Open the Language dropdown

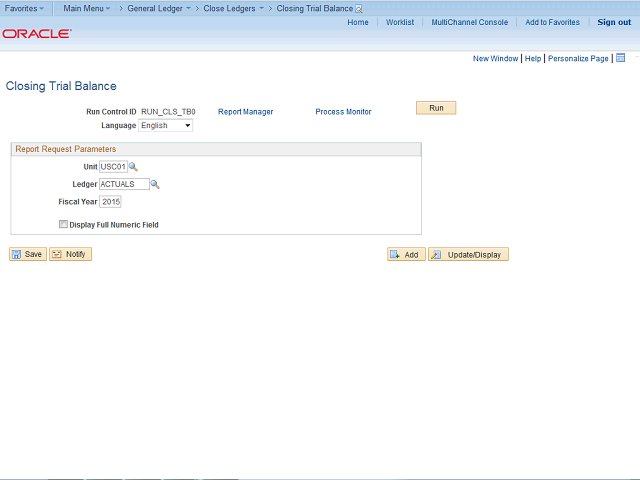coord(166,125)
